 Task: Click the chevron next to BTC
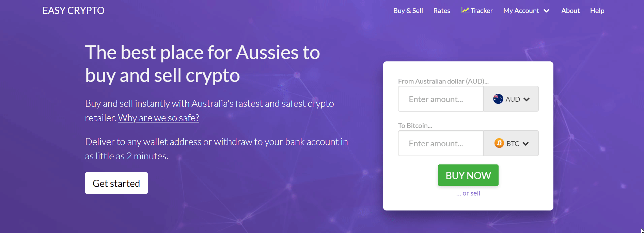coord(527,143)
